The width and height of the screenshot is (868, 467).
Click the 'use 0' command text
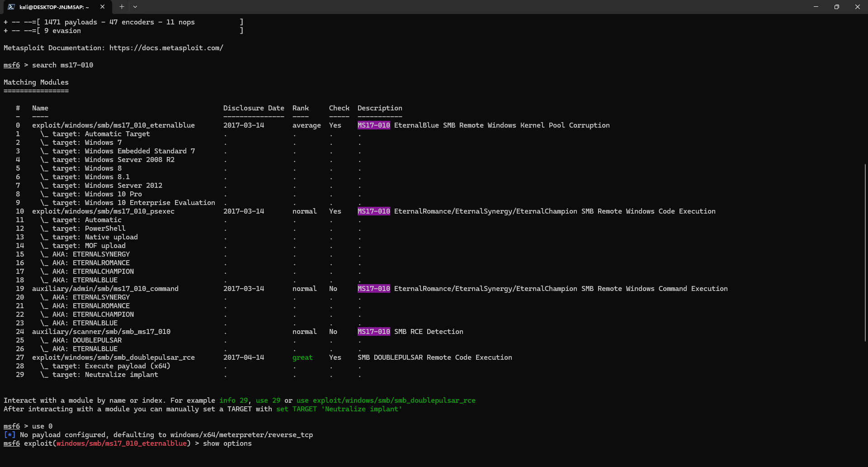click(x=42, y=426)
